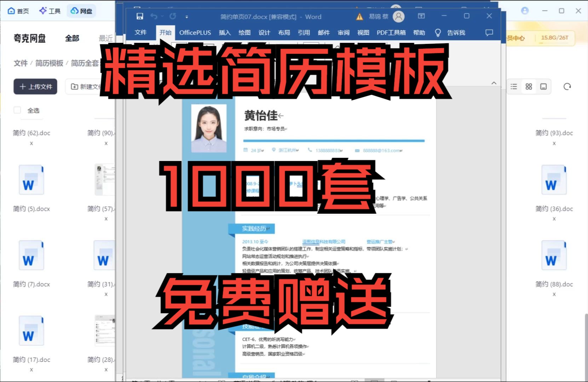
Task: Click the Quark user avatar icon
Action: pyautogui.click(x=525, y=11)
